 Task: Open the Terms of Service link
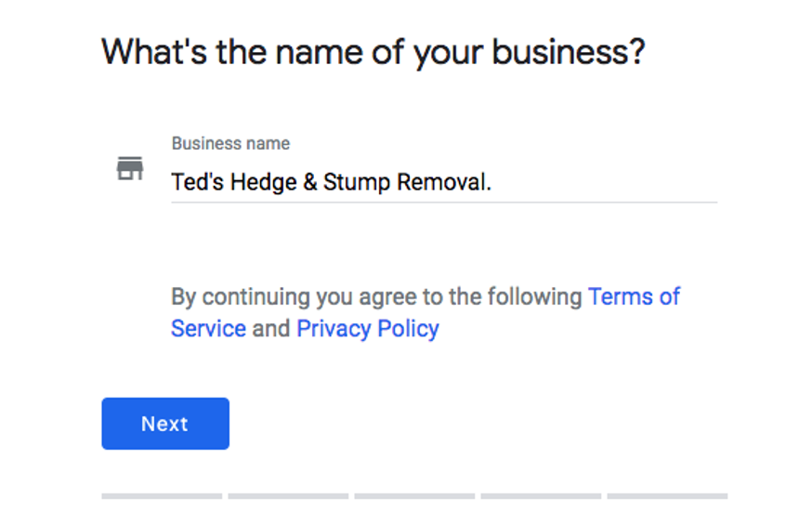tap(634, 296)
